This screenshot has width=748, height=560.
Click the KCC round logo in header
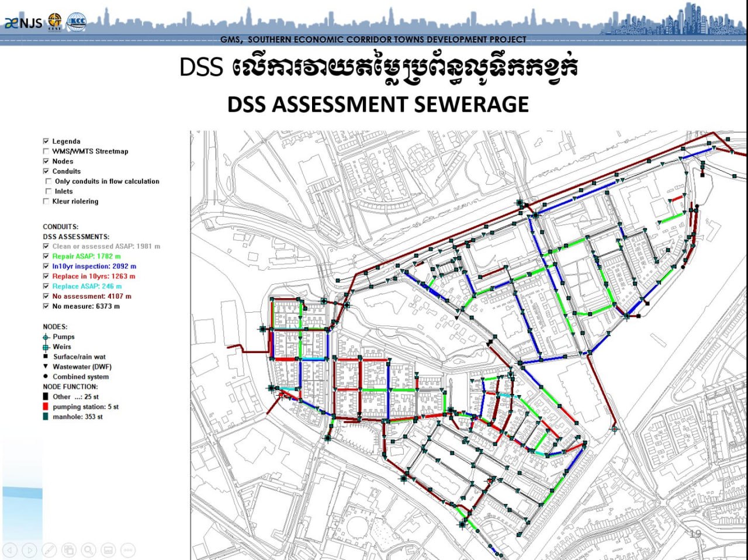(x=77, y=22)
